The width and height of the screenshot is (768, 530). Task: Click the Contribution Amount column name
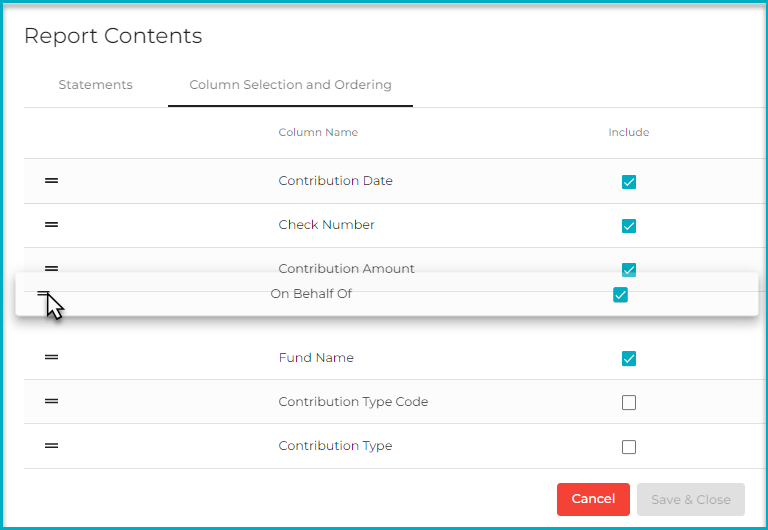point(346,268)
